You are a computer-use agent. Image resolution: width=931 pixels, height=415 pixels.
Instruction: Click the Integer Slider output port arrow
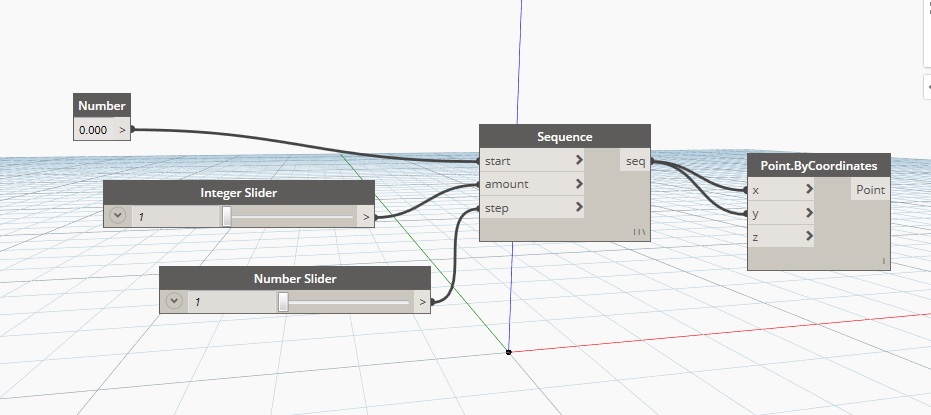coord(366,216)
